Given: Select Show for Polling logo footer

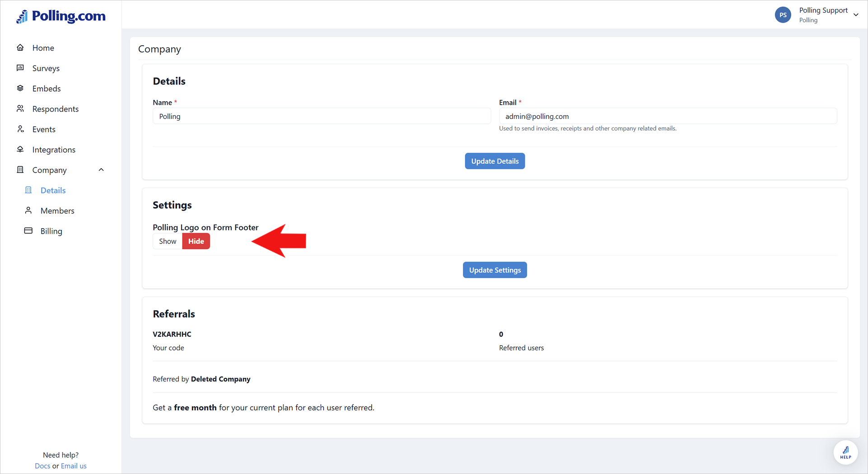Looking at the screenshot, I should 168,241.
